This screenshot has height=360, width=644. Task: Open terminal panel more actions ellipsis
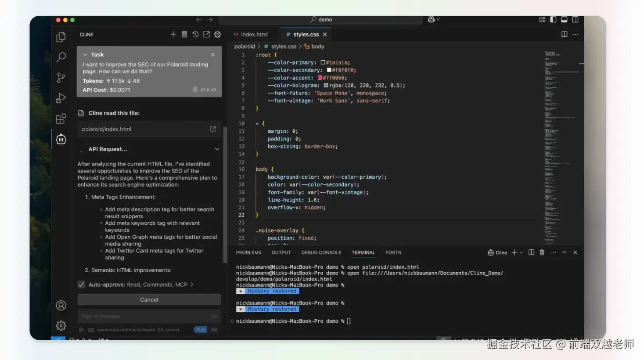[553, 252]
